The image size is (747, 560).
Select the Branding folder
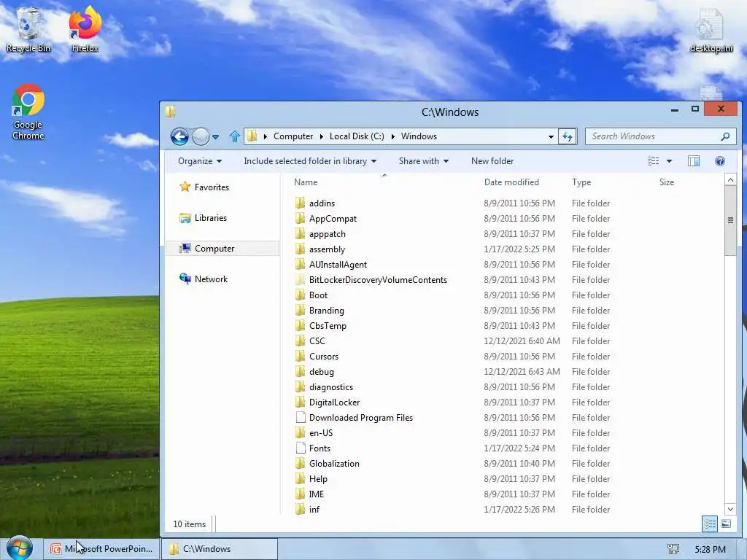point(326,311)
